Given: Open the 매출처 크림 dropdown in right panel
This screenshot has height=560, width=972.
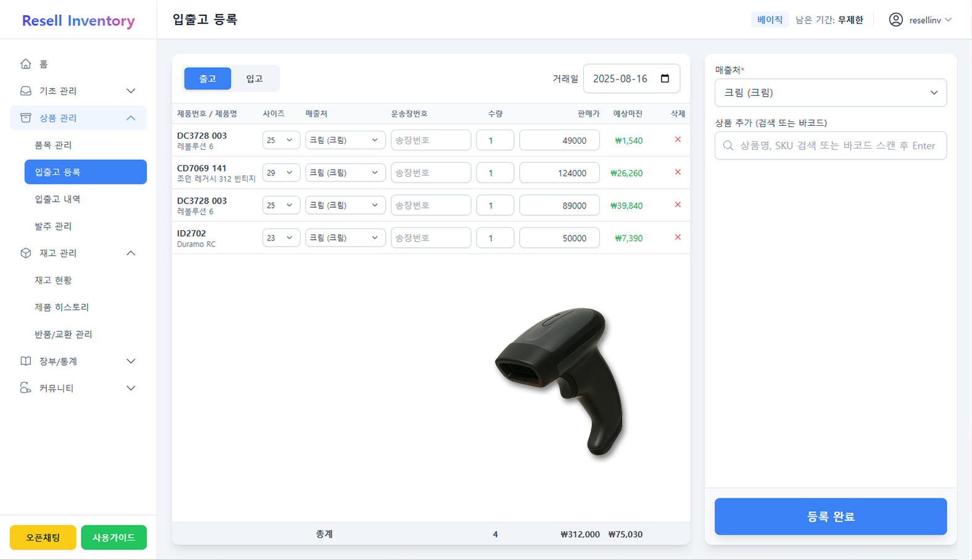Looking at the screenshot, I should (x=830, y=93).
